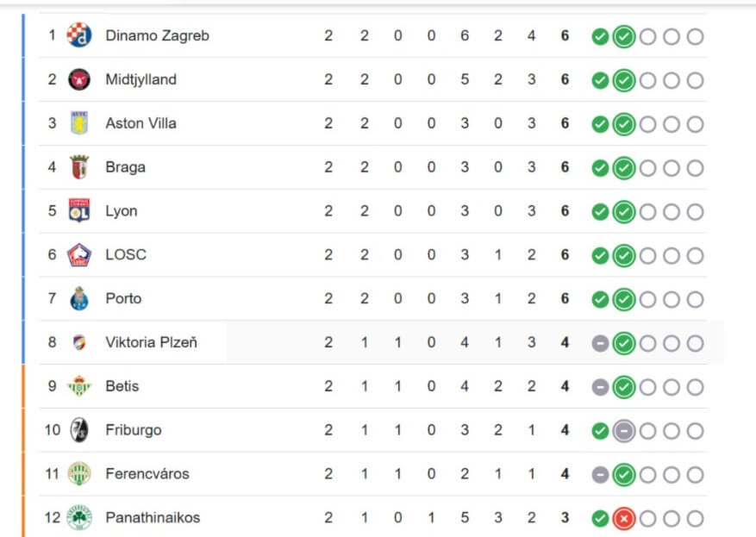This screenshot has height=537, width=756.
Task: Click the Midtjylland club logo
Action: tap(79, 79)
